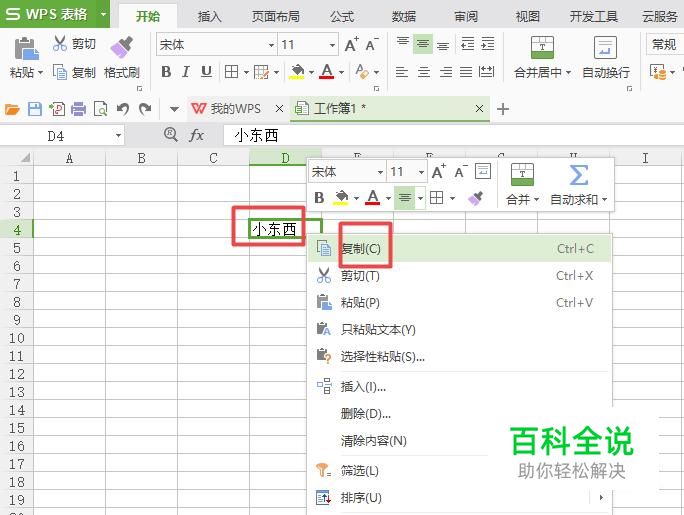Click the save disk icon
Viewport: 684px width, 515px height.
pyautogui.click(x=35, y=109)
